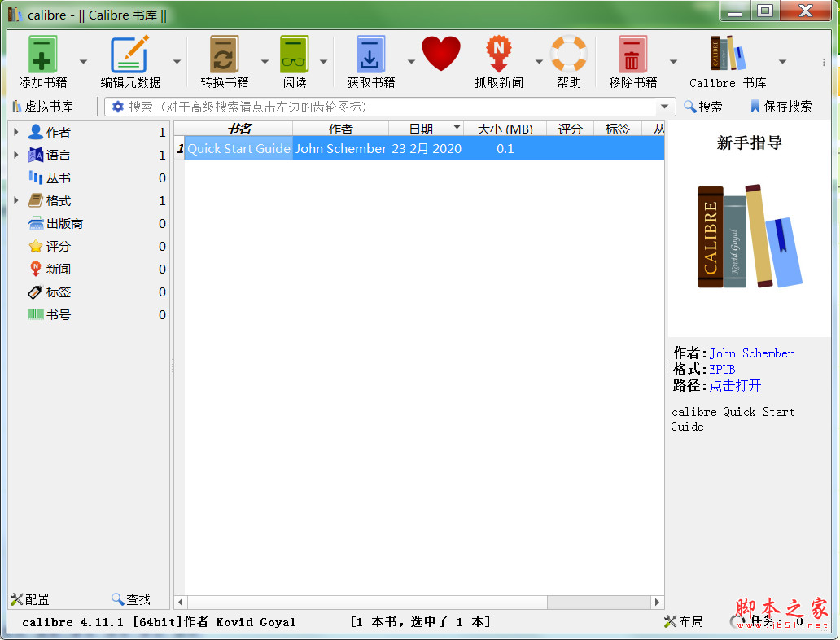This screenshot has width=840, height=640.
Task: Select row number 1 header
Action: pos(180,148)
